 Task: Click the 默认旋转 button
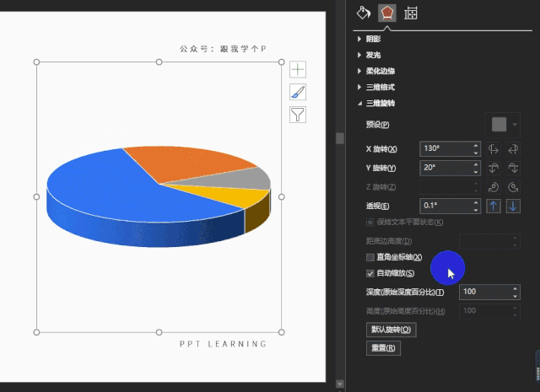[x=391, y=330]
